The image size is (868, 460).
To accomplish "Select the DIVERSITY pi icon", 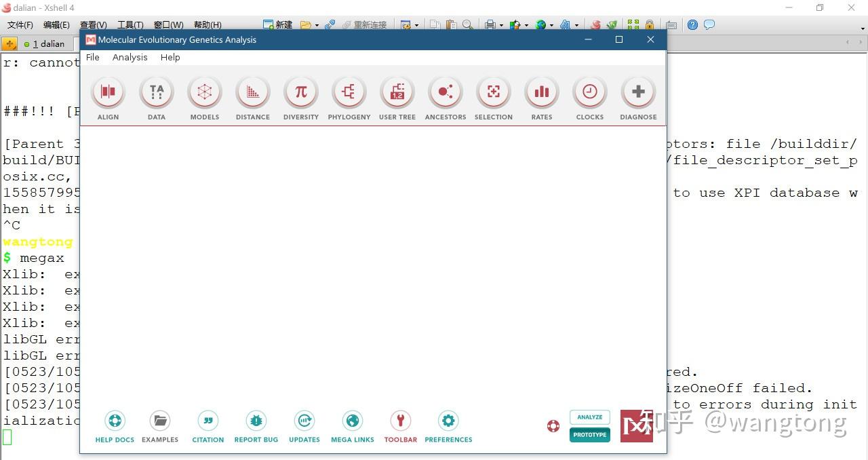I will pos(301,92).
